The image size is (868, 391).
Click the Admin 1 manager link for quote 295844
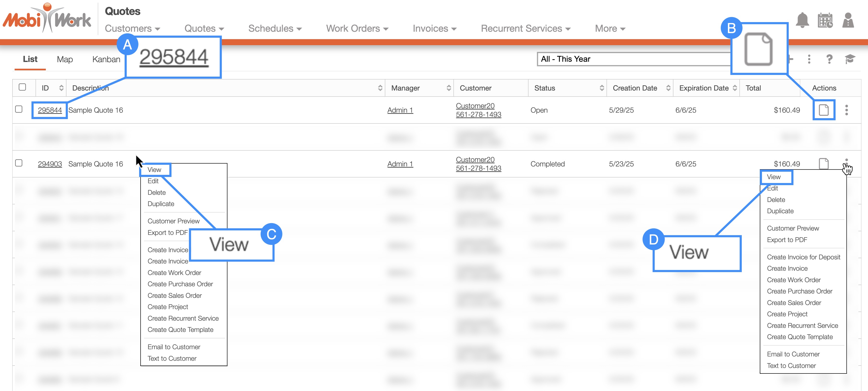click(x=400, y=110)
